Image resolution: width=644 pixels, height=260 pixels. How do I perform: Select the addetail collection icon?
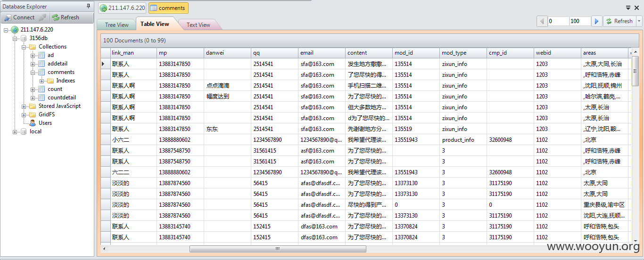[x=41, y=64]
